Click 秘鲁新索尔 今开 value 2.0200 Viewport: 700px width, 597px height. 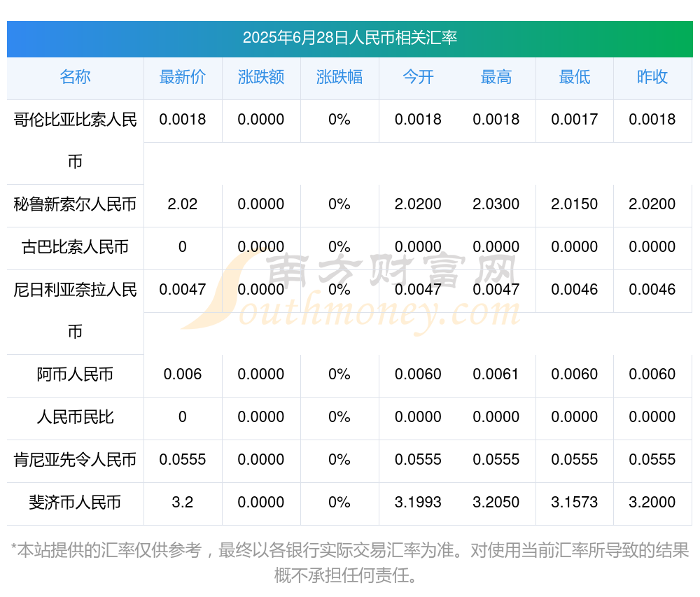[418, 204]
